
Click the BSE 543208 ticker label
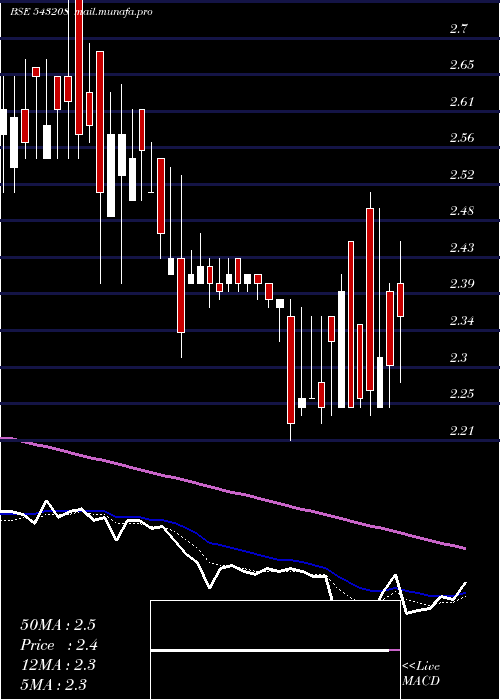coord(39,12)
